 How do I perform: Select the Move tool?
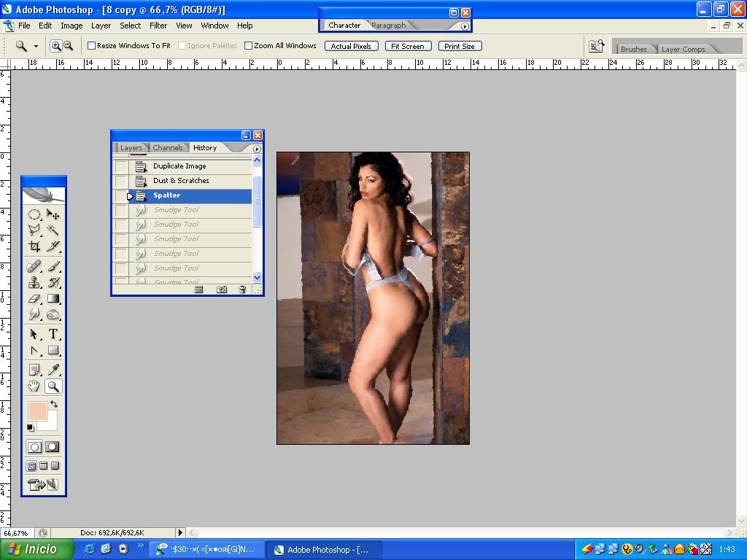(53, 215)
